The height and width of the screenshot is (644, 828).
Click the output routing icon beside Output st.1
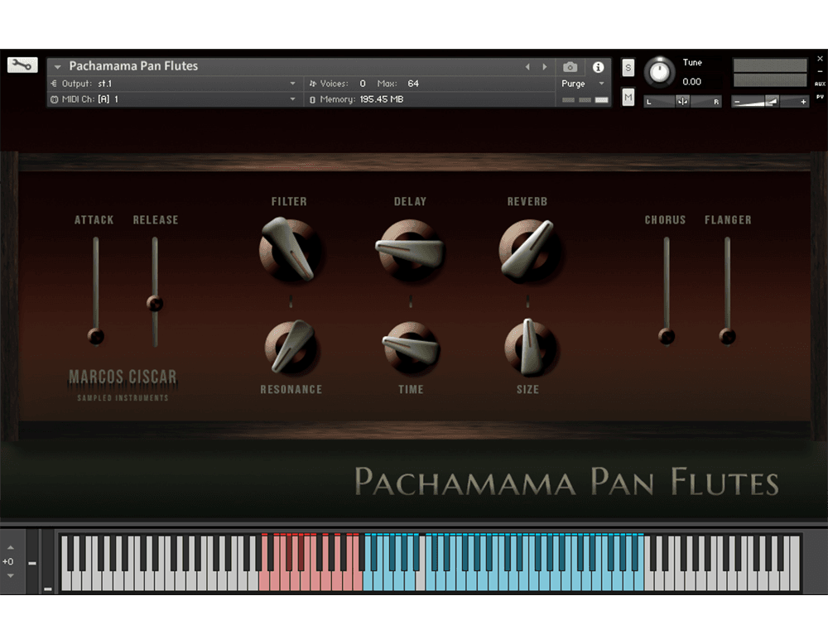click(53, 83)
